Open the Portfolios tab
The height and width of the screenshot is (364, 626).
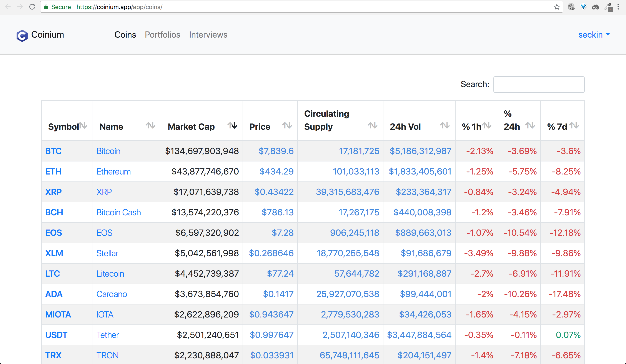(x=162, y=35)
